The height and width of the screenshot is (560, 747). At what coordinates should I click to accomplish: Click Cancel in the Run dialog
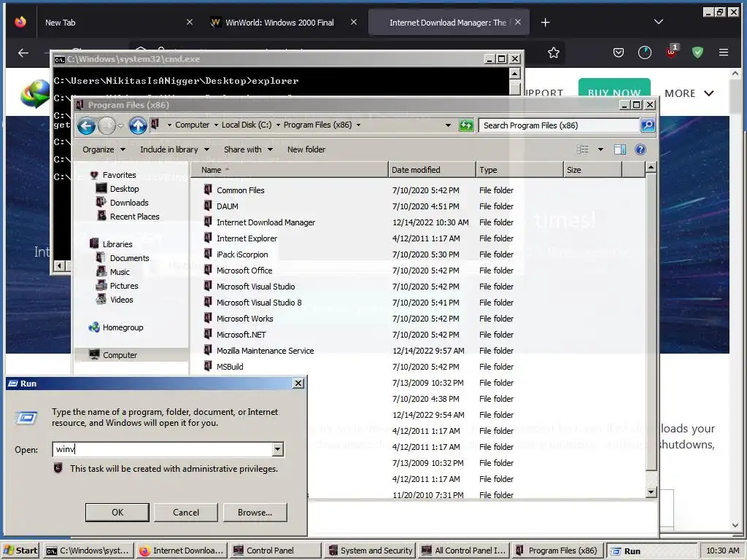(x=186, y=513)
